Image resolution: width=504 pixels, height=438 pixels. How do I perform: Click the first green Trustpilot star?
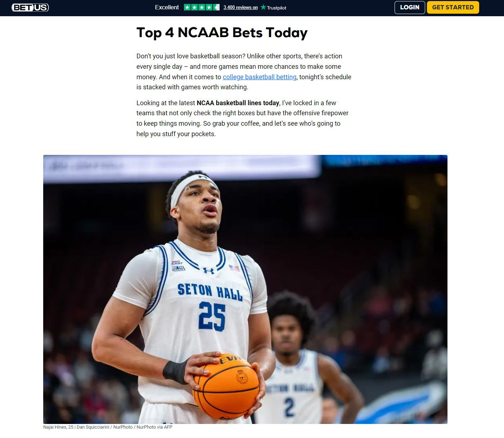187,7
